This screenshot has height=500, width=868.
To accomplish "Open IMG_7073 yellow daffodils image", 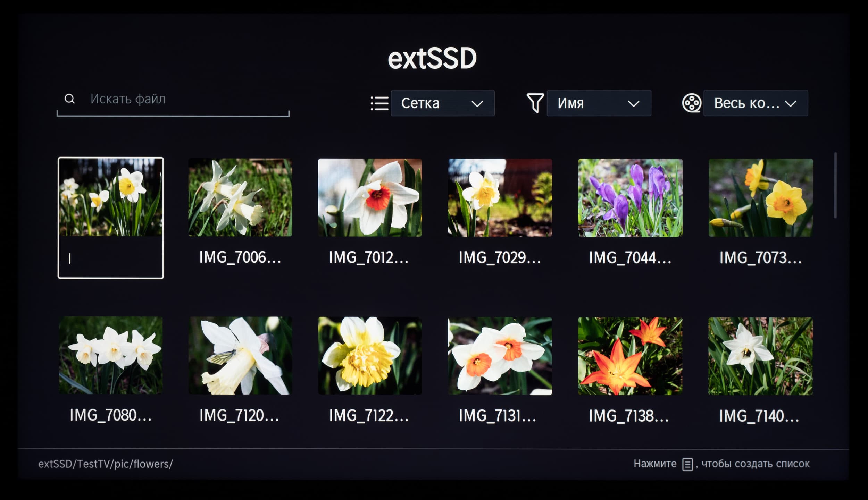I will click(x=760, y=197).
